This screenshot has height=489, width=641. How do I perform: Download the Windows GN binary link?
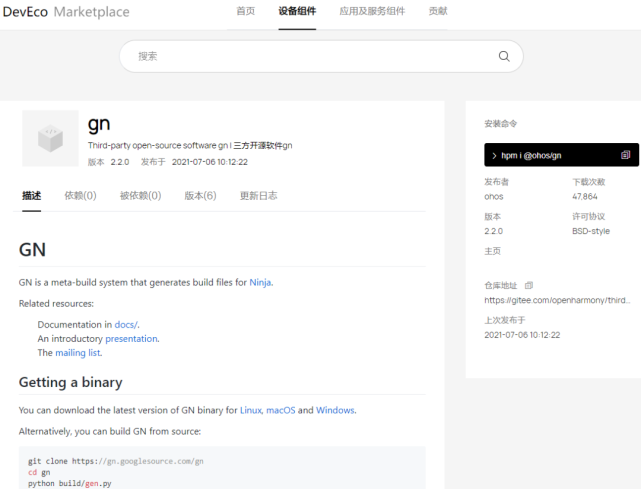(335, 410)
